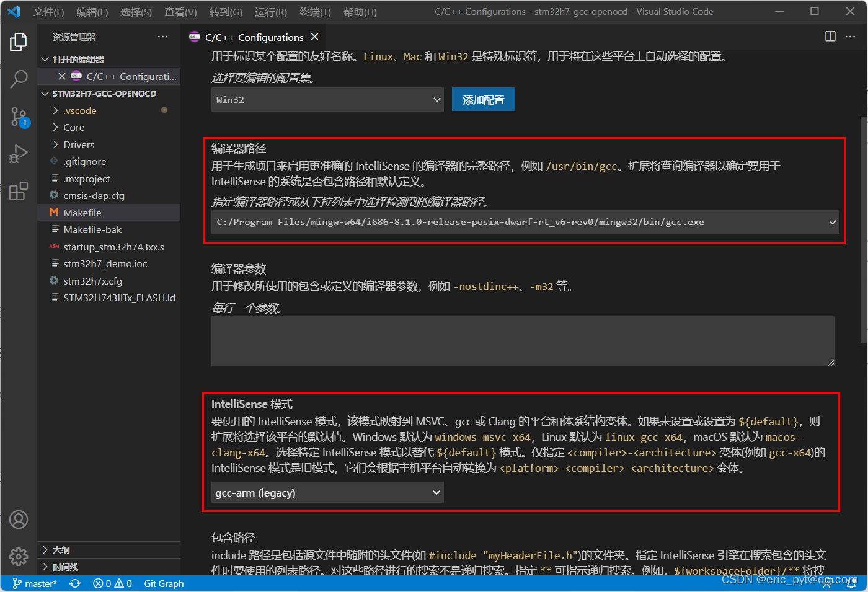Open the Extensions view
The image size is (868, 592).
[x=19, y=190]
